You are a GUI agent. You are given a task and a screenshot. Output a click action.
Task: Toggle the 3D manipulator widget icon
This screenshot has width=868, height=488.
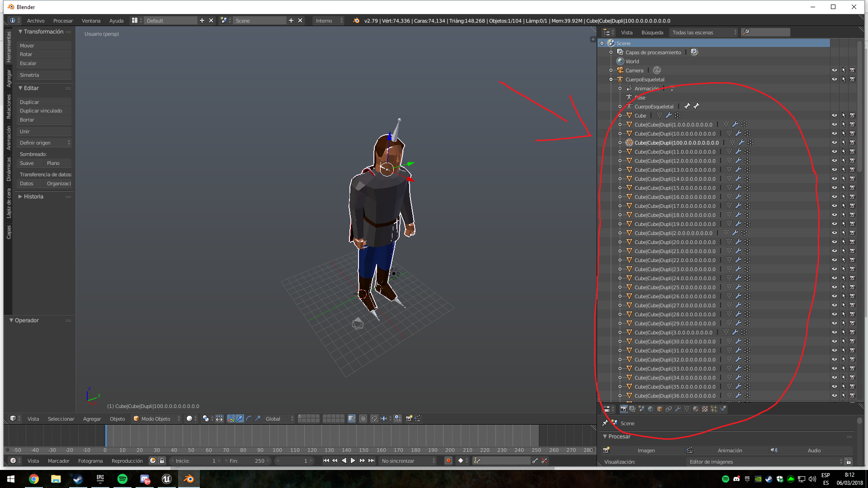[231, 418]
